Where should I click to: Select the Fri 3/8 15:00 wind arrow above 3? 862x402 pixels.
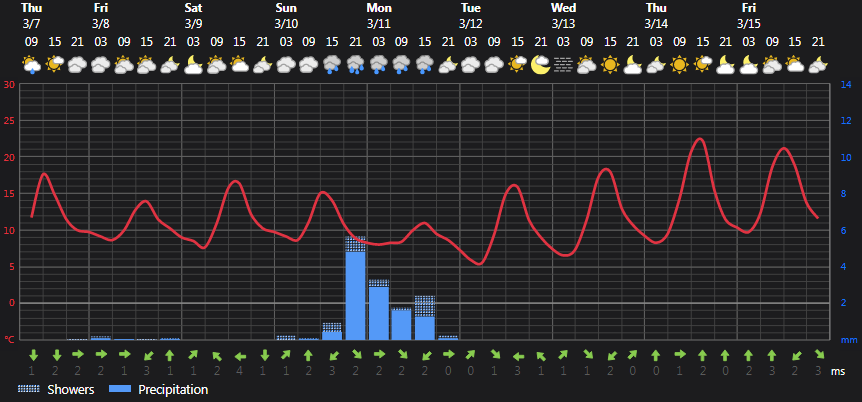pyautogui.click(x=147, y=355)
